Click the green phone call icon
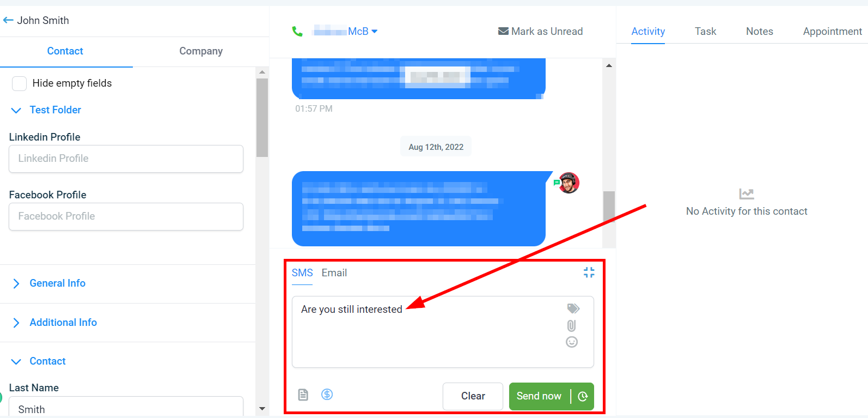The width and height of the screenshot is (868, 418). pyautogui.click(x=297, y=32)
